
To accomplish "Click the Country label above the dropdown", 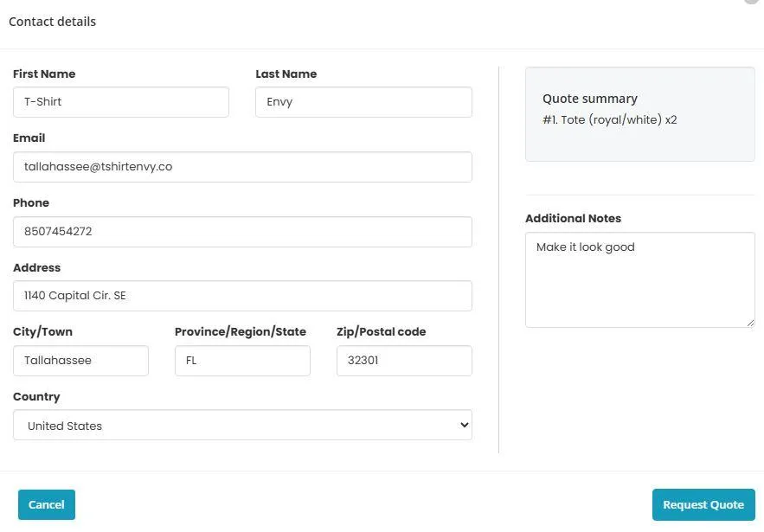I will pos(36,396).
